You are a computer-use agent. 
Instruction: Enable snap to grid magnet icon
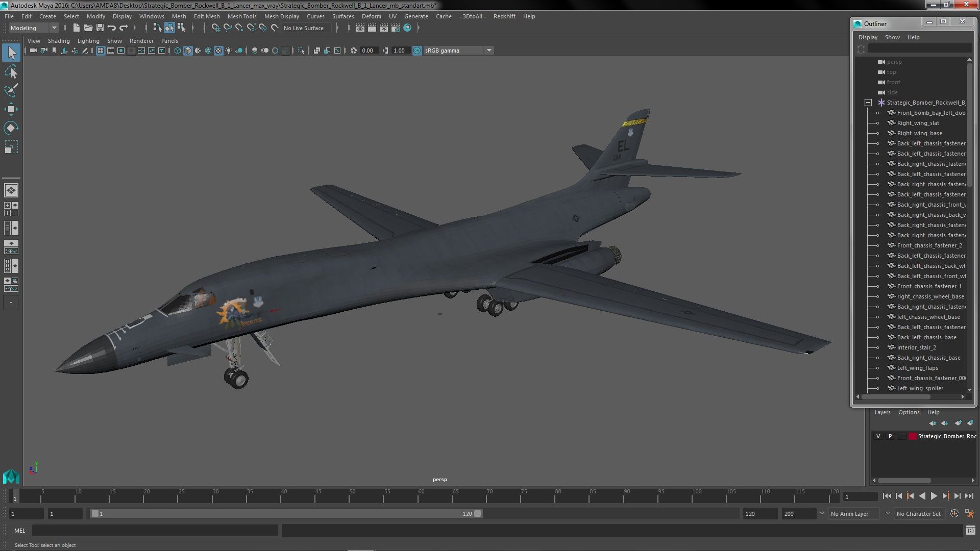click(x=216, y=28)
